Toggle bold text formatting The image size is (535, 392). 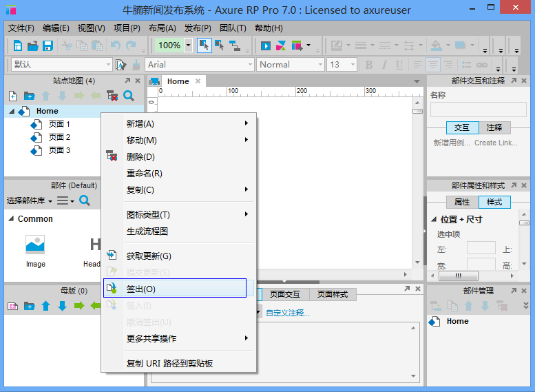(x=369, y=65)
